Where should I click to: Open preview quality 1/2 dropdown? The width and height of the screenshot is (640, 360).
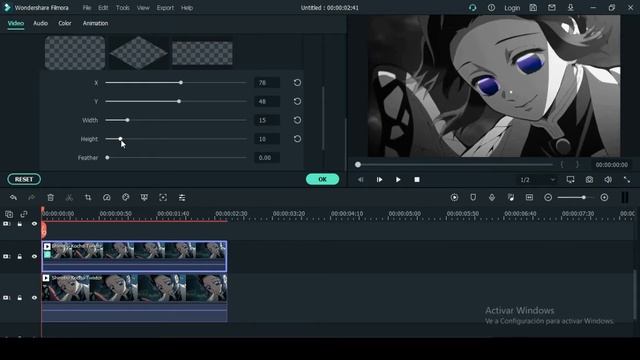coord(537,180)
